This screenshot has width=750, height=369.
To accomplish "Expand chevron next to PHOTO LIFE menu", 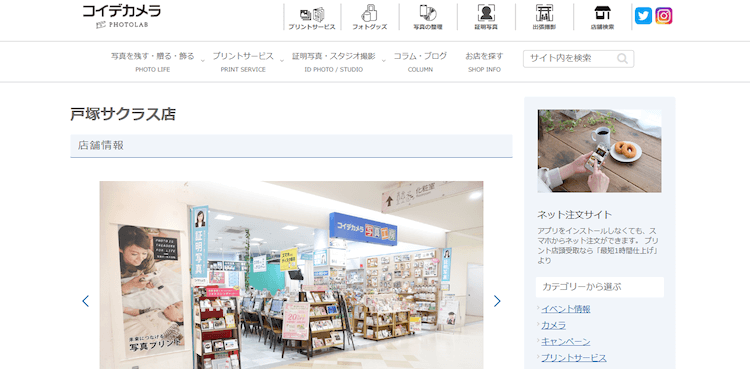I will pyautogui.click(x=202, y=61).
